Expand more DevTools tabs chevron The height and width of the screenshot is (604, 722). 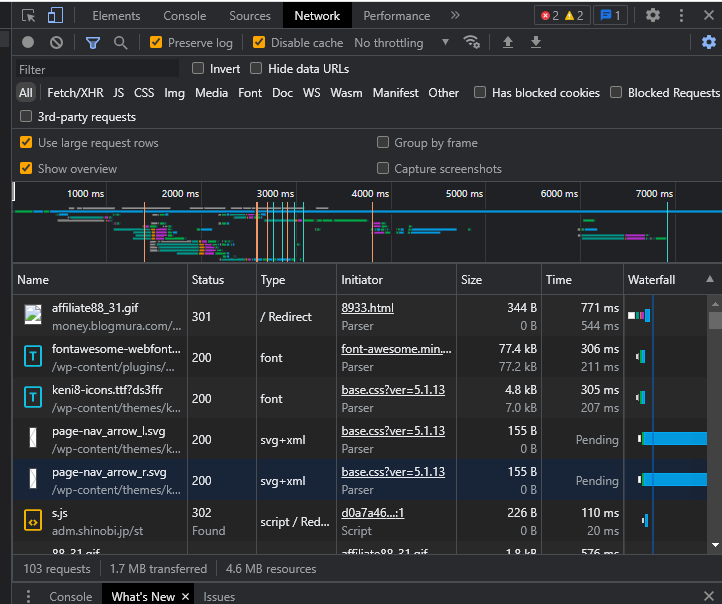[x=455, y=15]
